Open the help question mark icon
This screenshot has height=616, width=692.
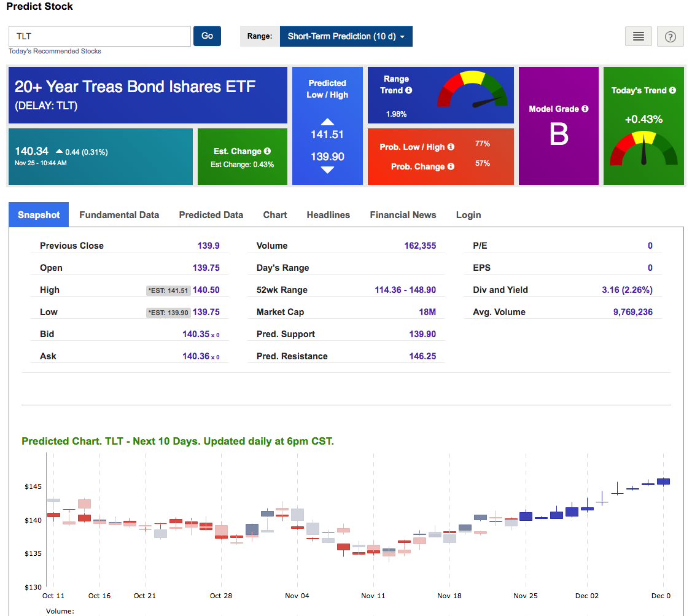[670, 36]
